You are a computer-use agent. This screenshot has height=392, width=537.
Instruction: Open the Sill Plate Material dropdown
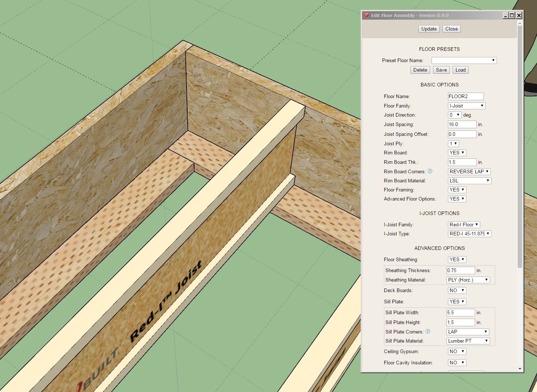[x=468, y=341]
